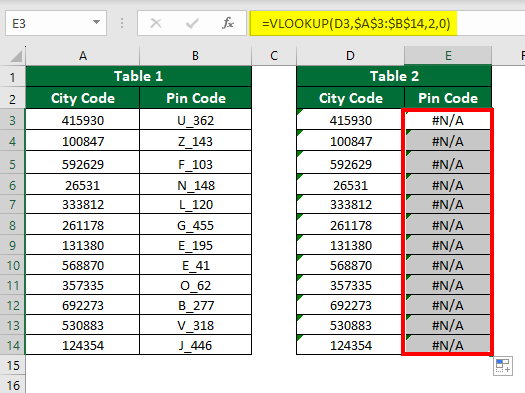The image size is (525, 393).
Task: Select column E header
Action: [x=448, y=56]
